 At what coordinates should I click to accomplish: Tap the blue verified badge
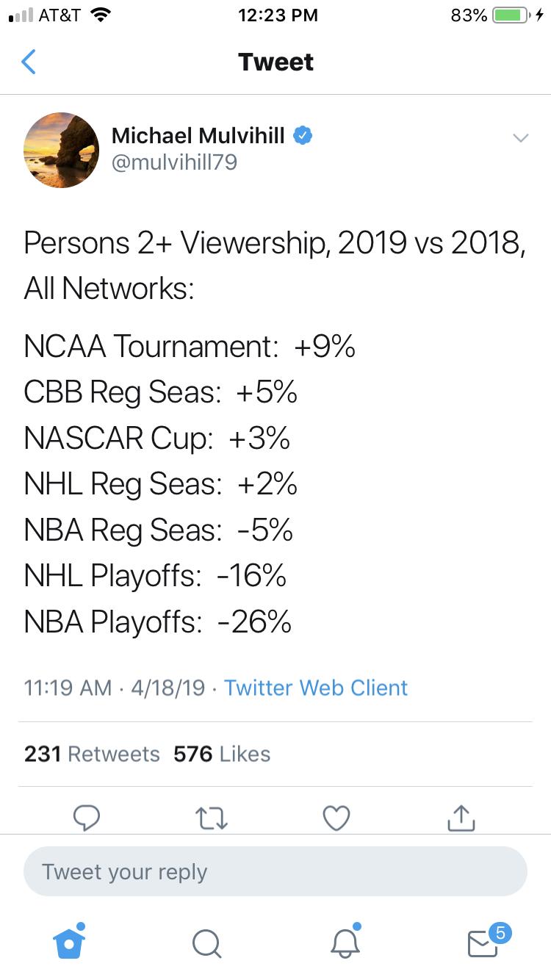coord(303,135)
